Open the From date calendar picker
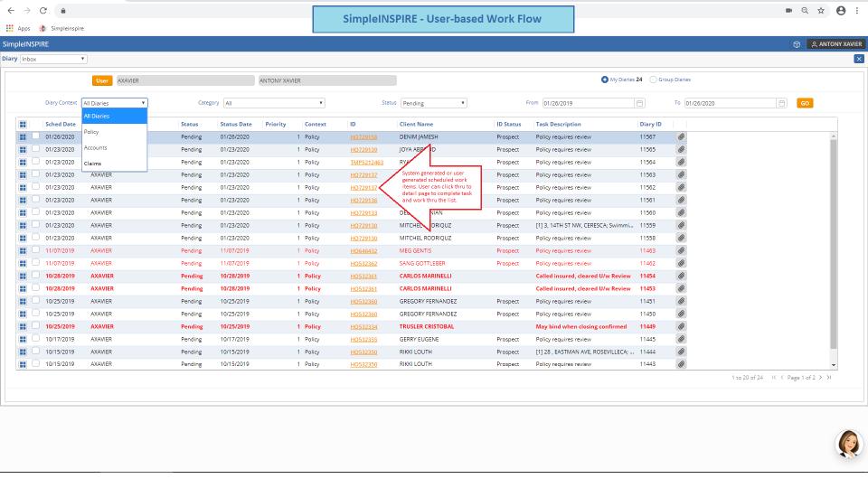The width and height of the screenshot is (868, 488). click(640, 103)
